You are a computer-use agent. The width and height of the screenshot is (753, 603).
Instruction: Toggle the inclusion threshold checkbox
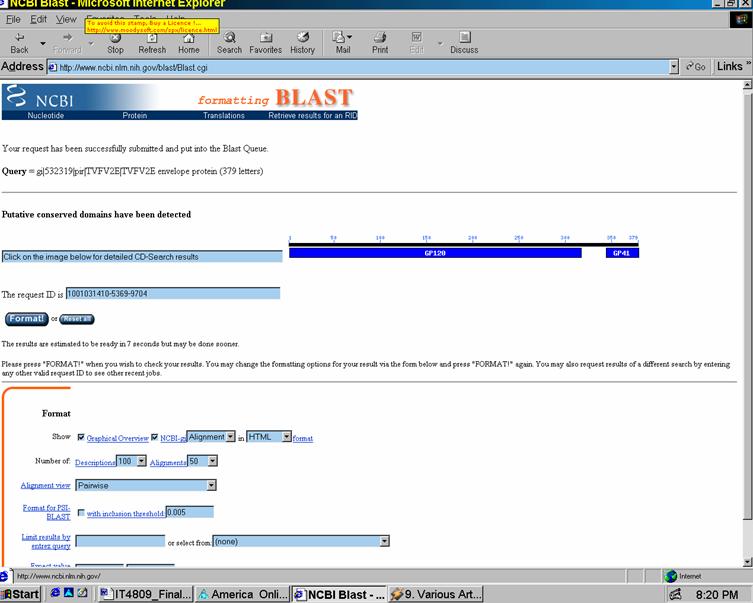point(81,513)
